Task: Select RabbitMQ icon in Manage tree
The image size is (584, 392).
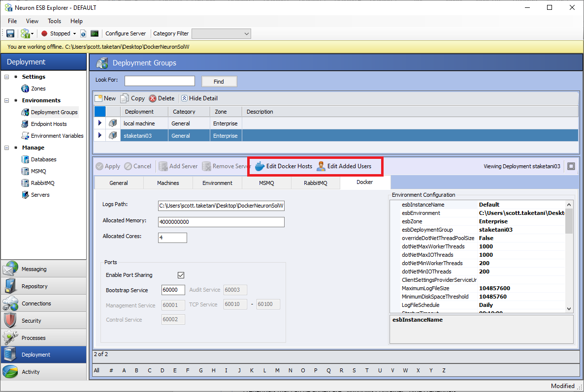Action: tap(25, 183)
